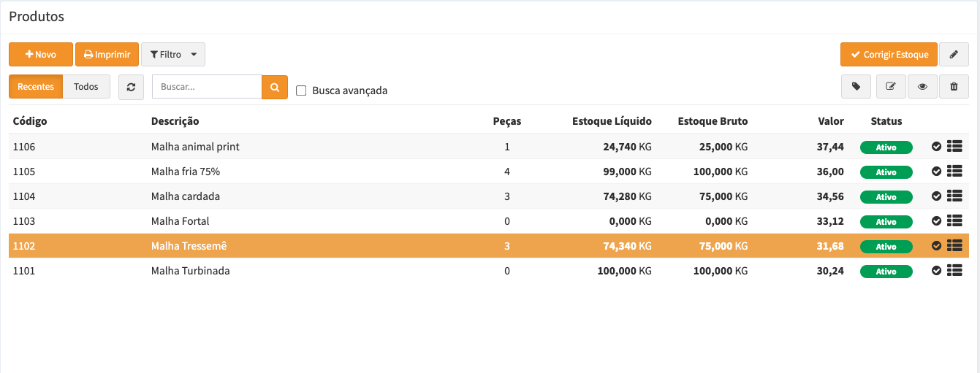Expand the Filtro dropdown

coord(173,55)
